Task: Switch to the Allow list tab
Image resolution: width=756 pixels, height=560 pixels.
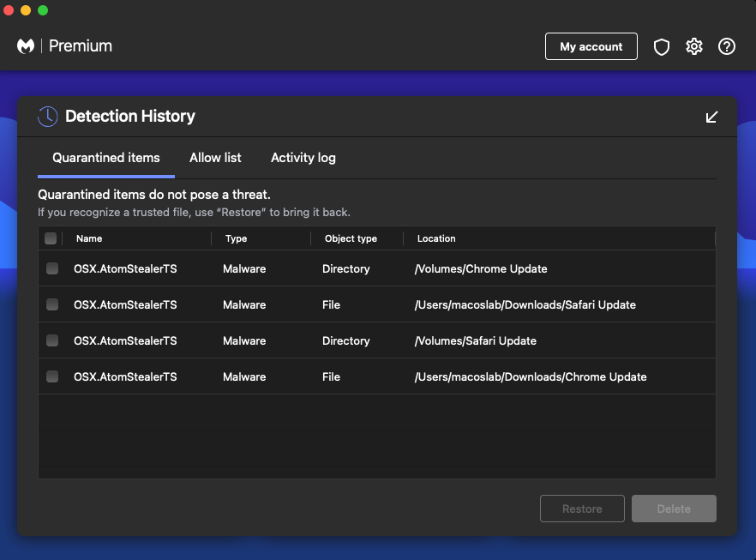Action: click(x=215, y=158)
